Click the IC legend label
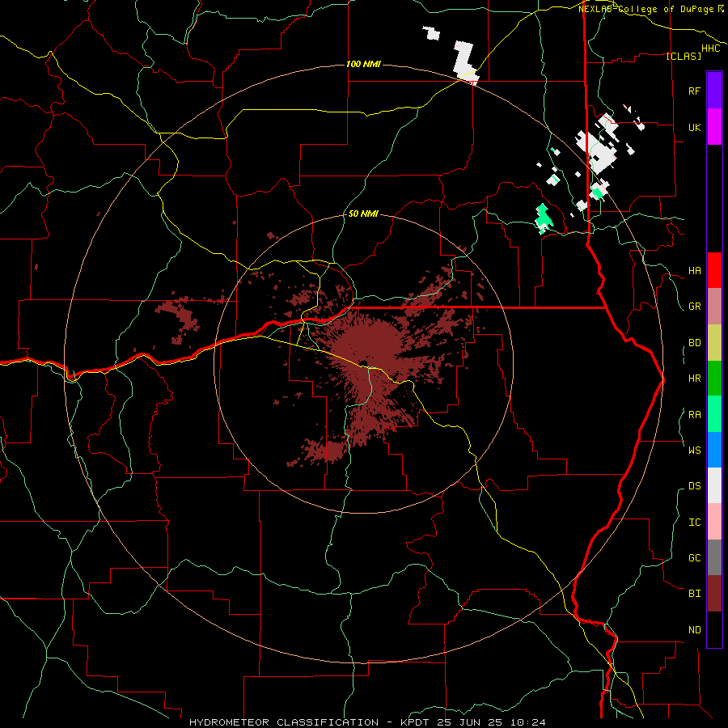This screenshot has width=728, height=728. click(694, 523)
